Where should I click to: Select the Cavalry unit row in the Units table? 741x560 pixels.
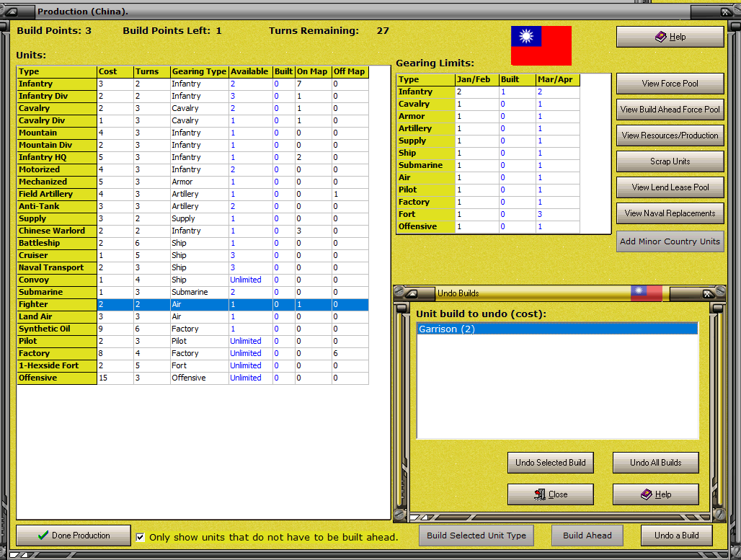192,109
